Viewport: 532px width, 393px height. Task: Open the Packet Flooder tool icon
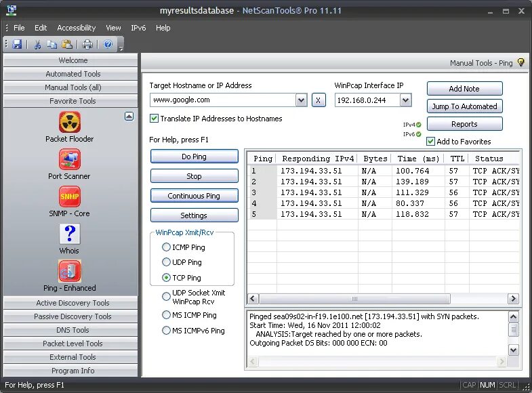click(x=70, y=122)
